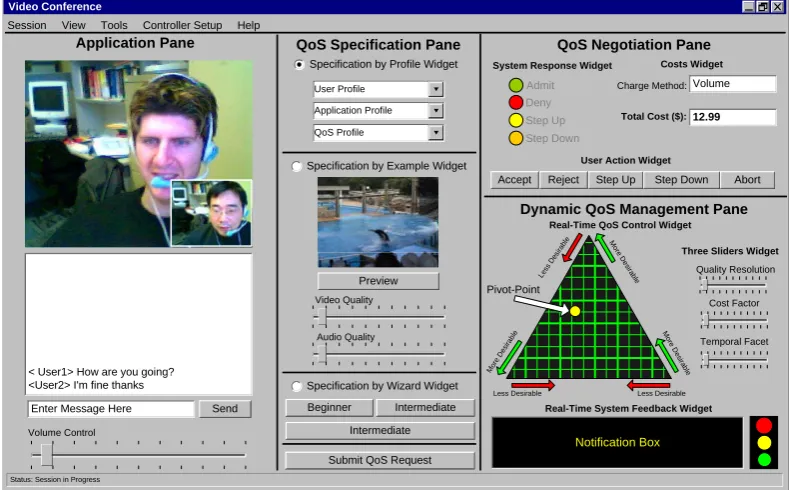This screenshot has height=490, width=789.
Task: Click the green More Desirable arrow on lower left
Action: [x=509, y=358]
